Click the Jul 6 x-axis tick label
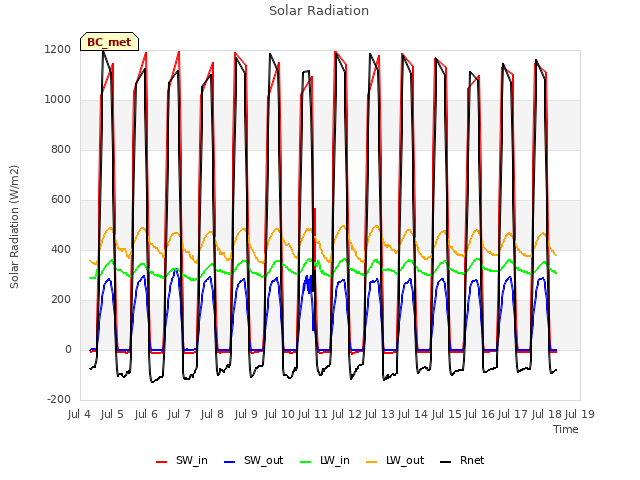 point(146,415)
